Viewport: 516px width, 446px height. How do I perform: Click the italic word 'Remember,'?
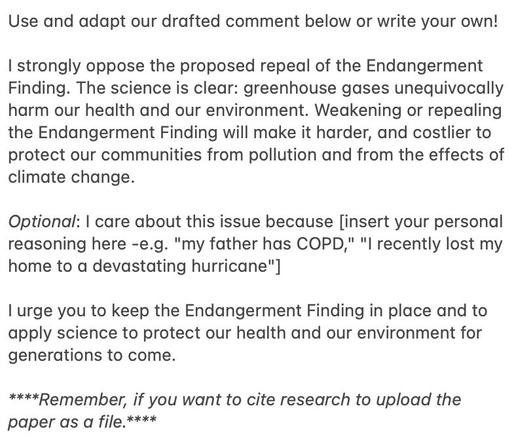pos(83,400)
